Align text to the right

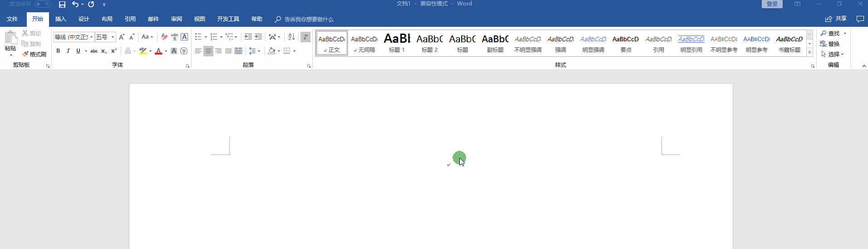218,51
